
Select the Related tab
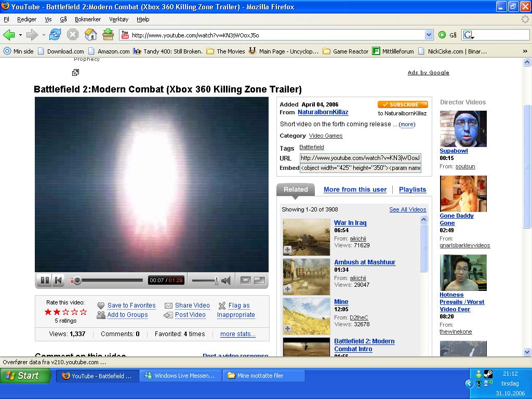coord(296,190)
